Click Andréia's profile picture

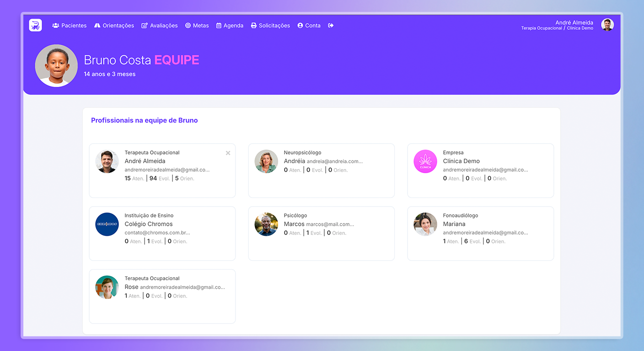(266, 161)
